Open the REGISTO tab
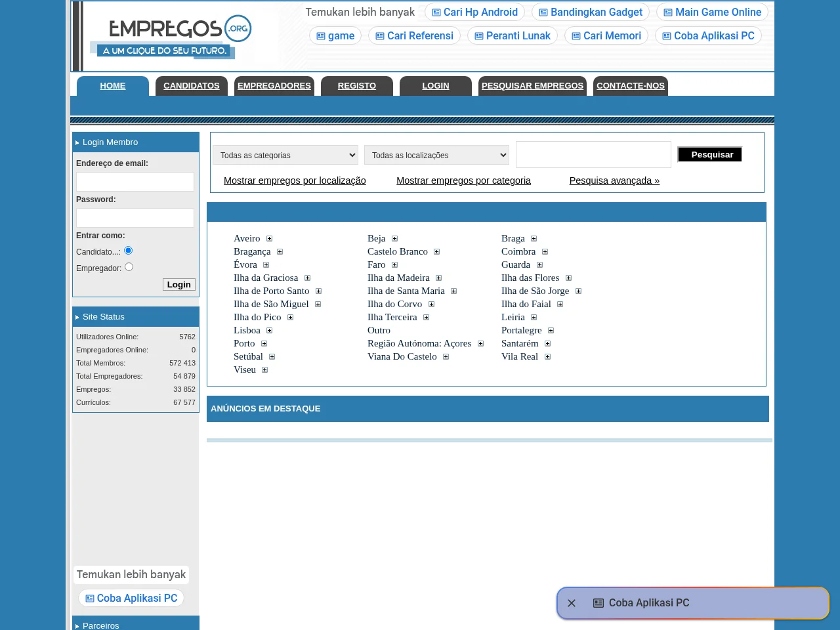Screen dimensions: 840x630 [357, 86]
